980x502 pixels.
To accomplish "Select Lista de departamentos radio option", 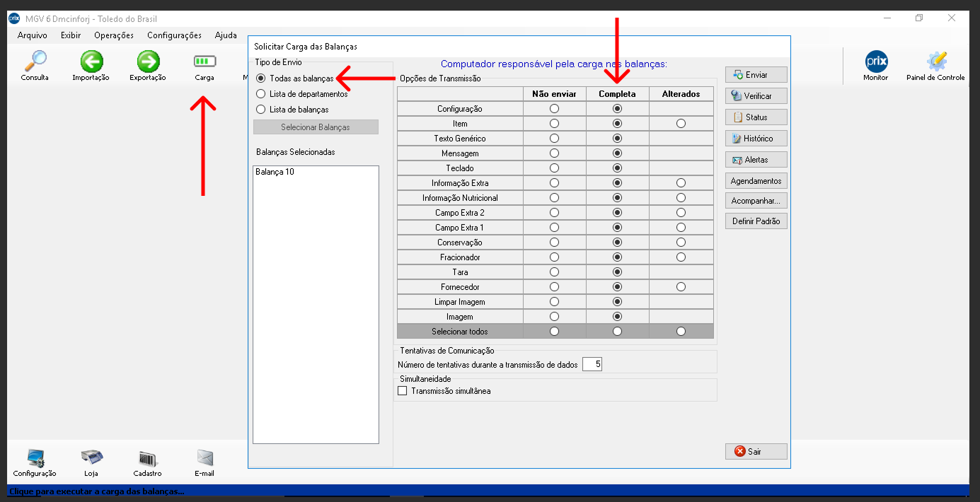I will (261, 94).
